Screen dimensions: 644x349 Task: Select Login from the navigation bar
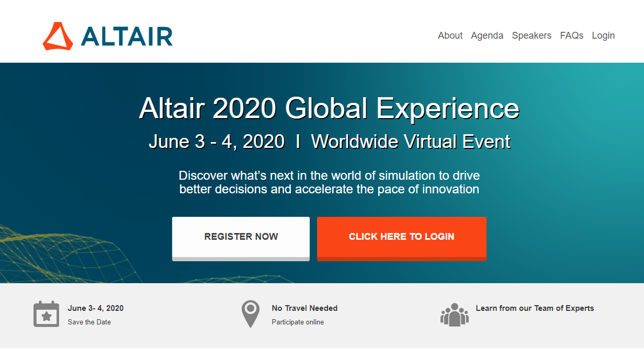pyautogui.click(x=603, y=36)
